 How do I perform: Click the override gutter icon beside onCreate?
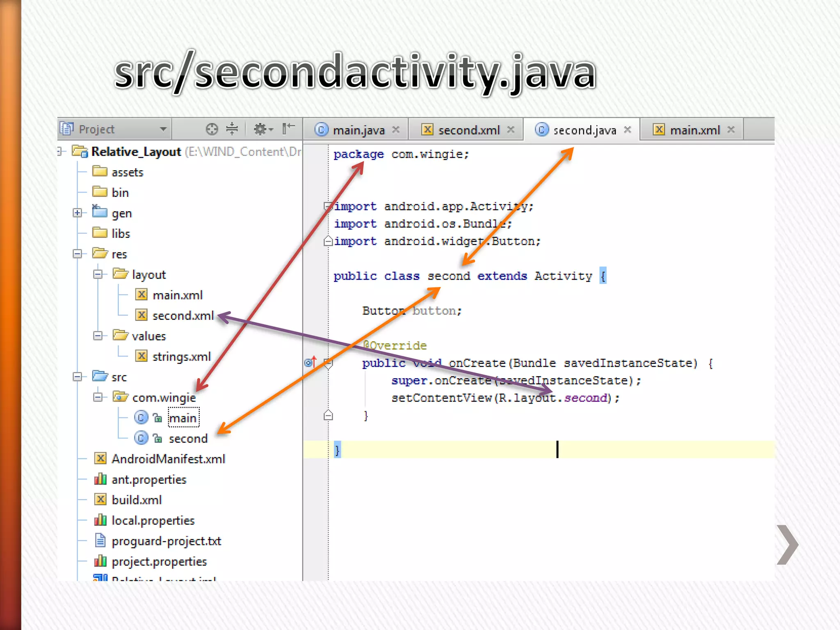click(x=310, y=363)
